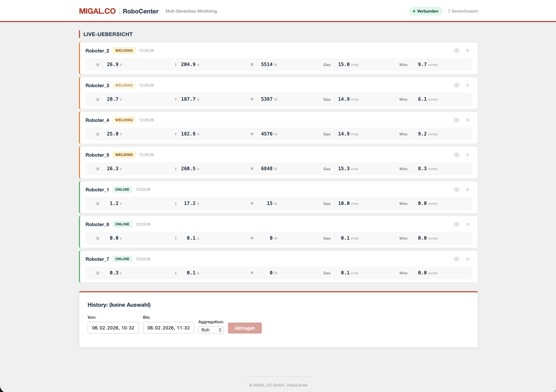
Task: Click the X icon for Roboter_1
Action: point(468,189)
